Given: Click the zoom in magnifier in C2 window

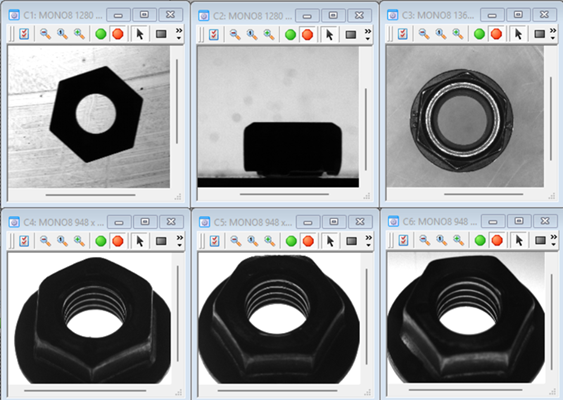Looking at the screenshot, I should click(269, 34).
